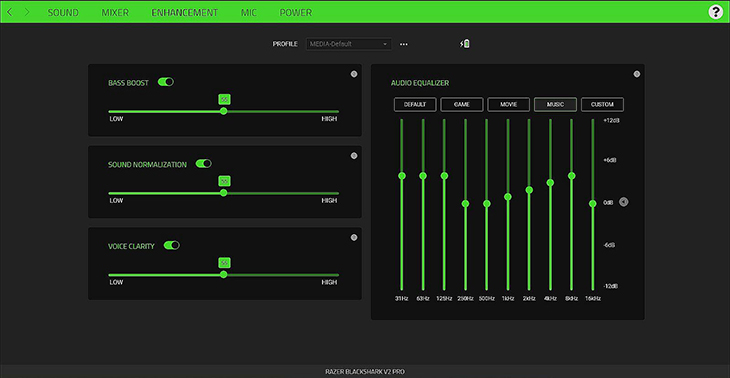The image size is (730, 378).
Task: Click the 2kHz equalizer band handle
Action: tap(529, 189)
